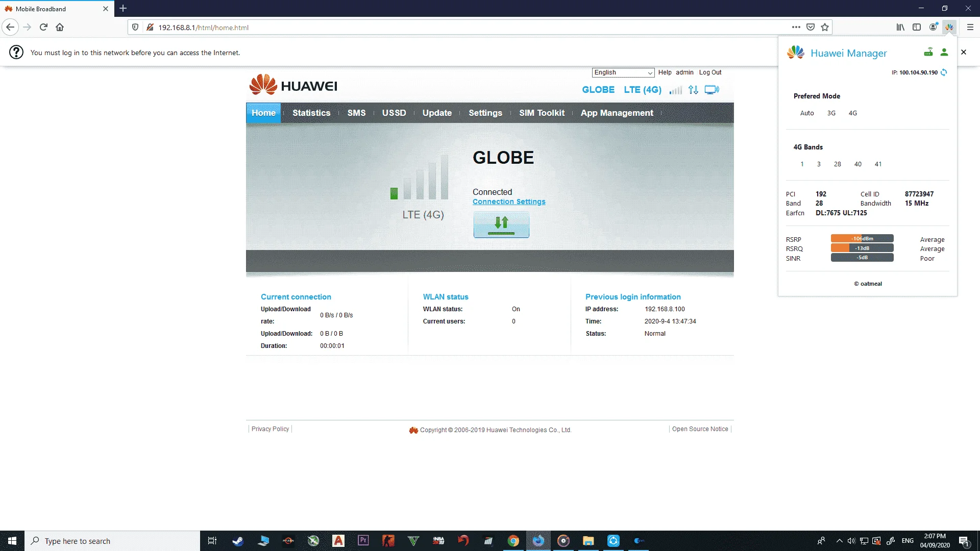Open the Settings tab
Screen dimensions: 980x551
(485, 113)
